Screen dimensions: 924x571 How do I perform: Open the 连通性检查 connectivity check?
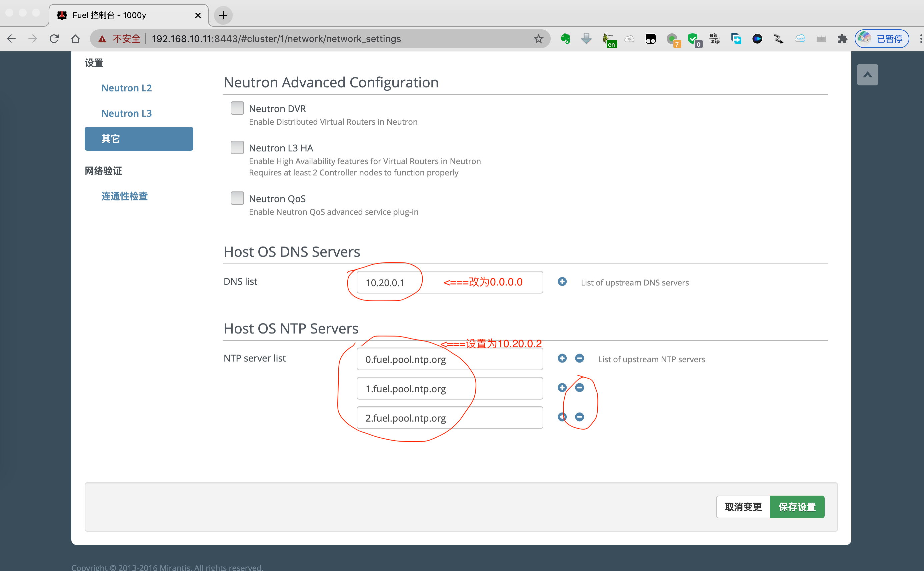coord(125,196)
